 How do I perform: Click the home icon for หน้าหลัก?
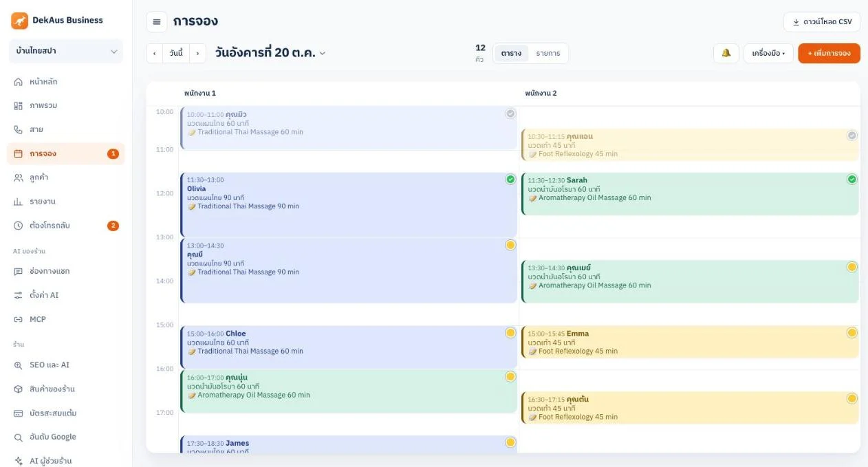coord(19,82)
